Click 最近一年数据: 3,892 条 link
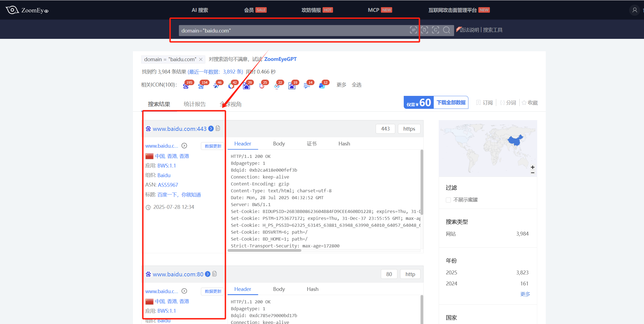Viewport: 644px width, 324px height. coord(215,72)
